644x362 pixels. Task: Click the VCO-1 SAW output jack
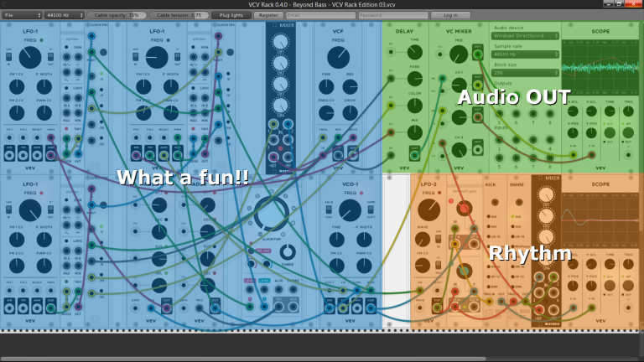click(x=357, y=308)
